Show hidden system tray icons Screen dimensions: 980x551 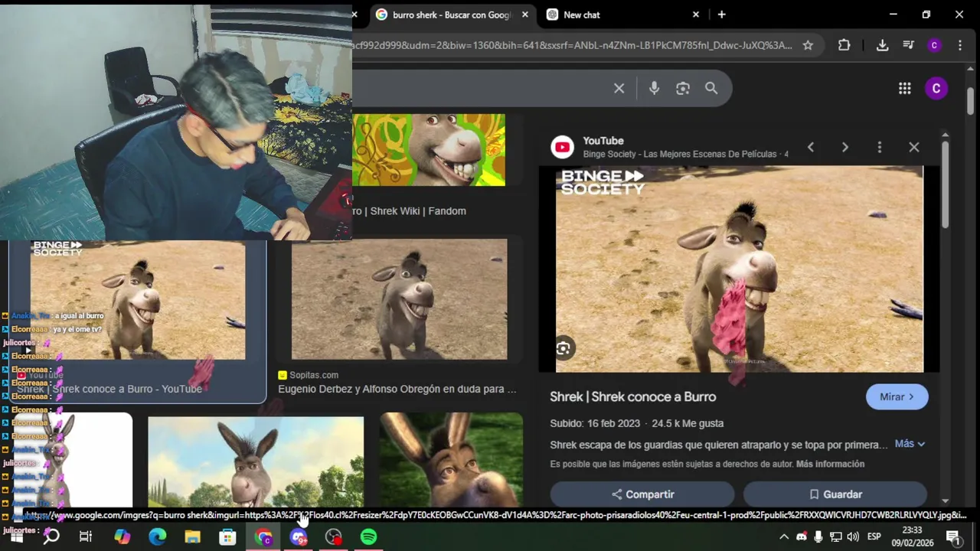(x=783, y=537)
